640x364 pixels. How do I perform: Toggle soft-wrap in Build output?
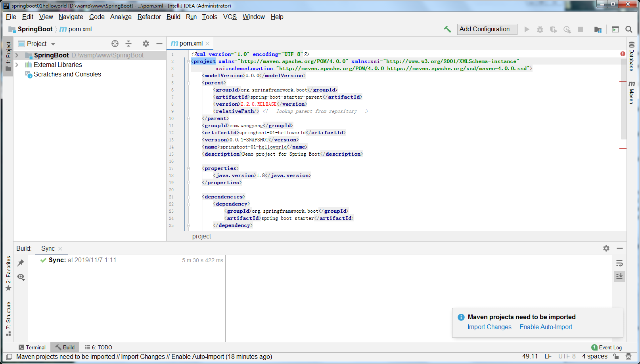(619, 263)
